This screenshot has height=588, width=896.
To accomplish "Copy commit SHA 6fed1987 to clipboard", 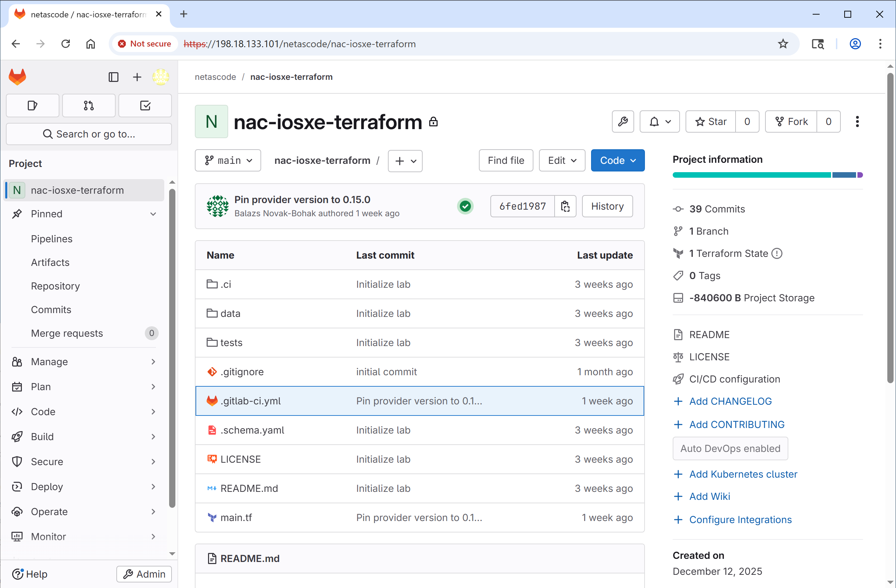I will click(x=565, y=206).
